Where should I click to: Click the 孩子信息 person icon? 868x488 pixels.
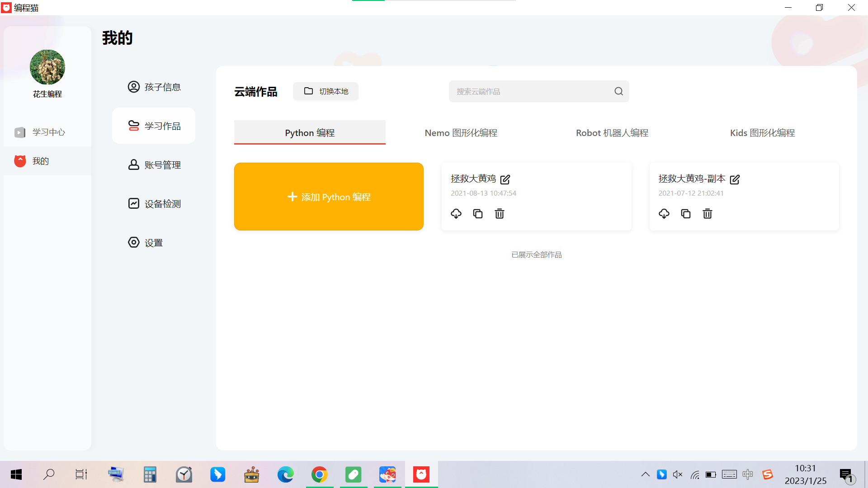(134, 87)
